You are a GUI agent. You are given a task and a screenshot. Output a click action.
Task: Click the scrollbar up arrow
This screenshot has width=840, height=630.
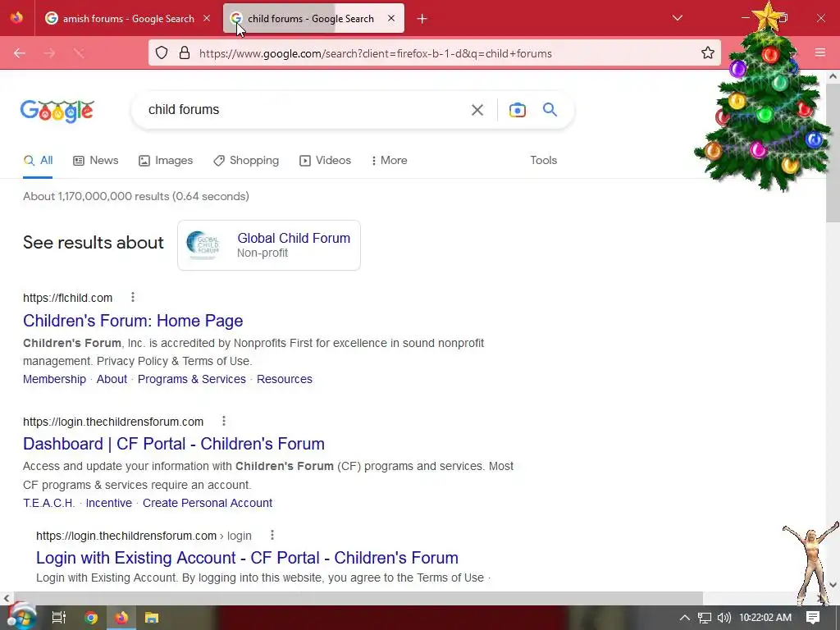(x=833, y=76)
